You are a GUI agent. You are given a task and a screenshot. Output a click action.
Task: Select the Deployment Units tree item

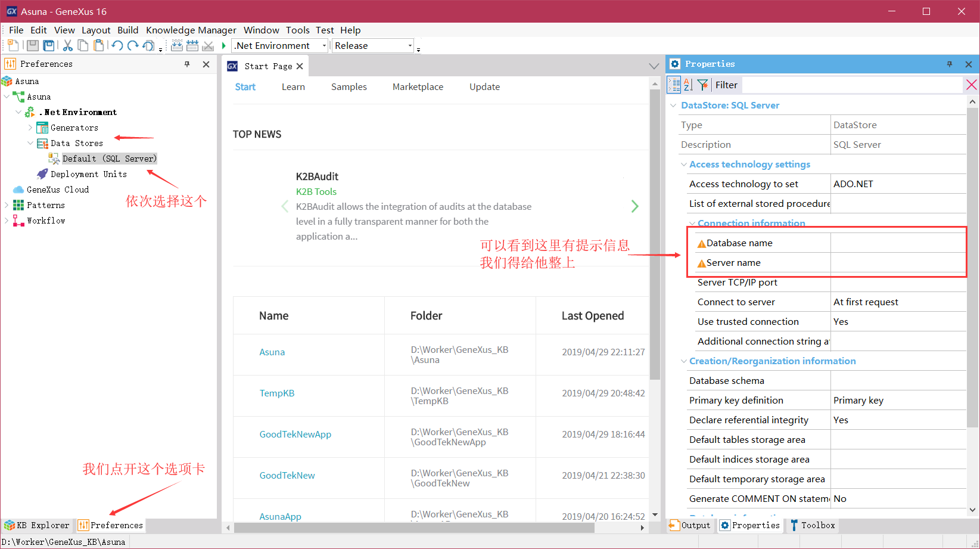coord(89,174)
